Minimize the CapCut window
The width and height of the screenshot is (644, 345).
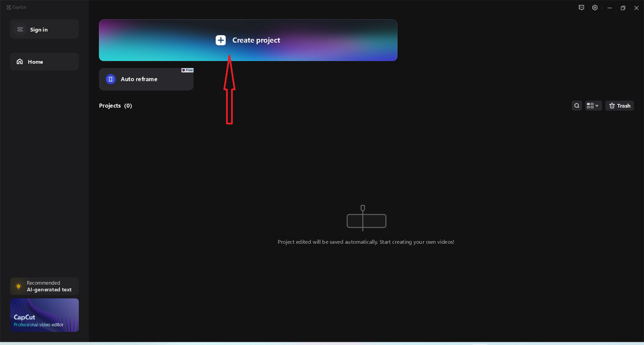pyautogui.click(x=609, y=8)
